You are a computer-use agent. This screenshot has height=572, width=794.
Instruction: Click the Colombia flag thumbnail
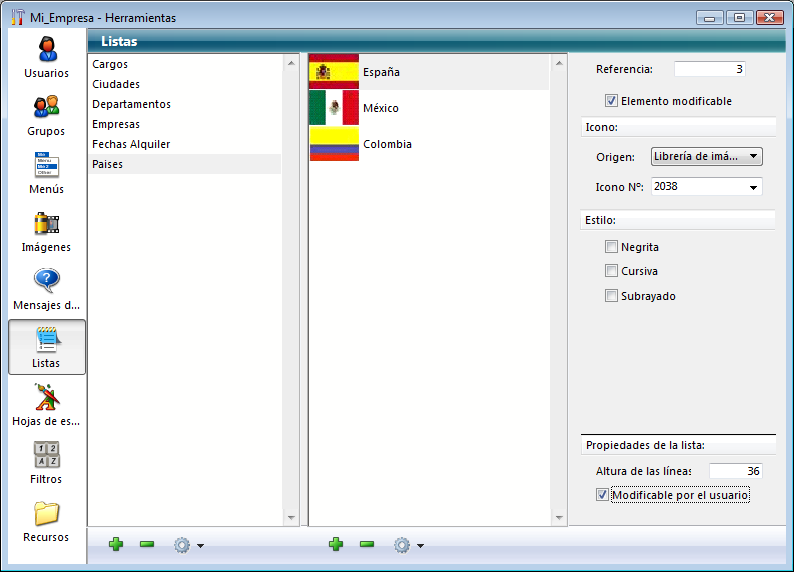pyautogui.click(x=334, y=144)
